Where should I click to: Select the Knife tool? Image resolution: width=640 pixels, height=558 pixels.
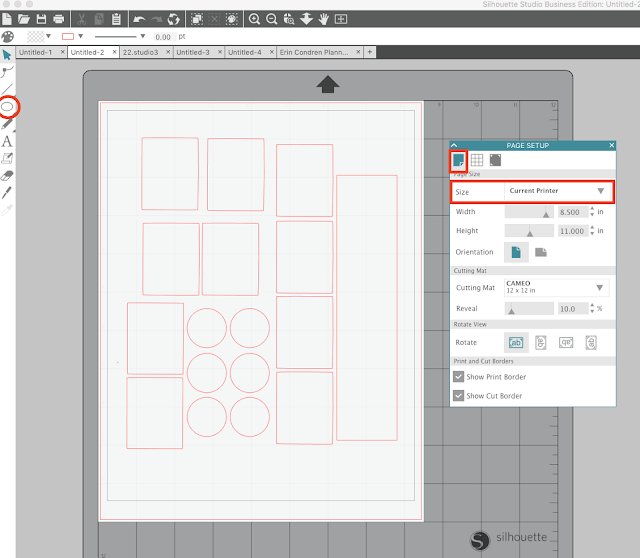(x=7, y=192)
